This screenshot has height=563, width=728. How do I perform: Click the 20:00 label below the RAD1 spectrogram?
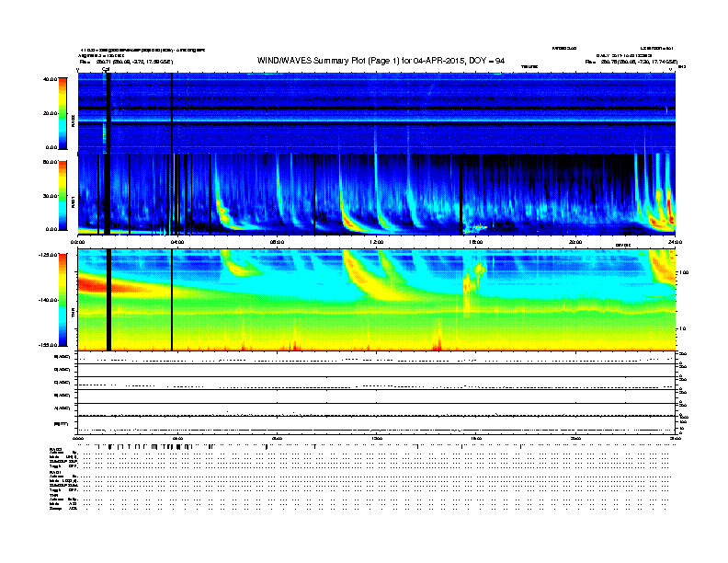575,242
